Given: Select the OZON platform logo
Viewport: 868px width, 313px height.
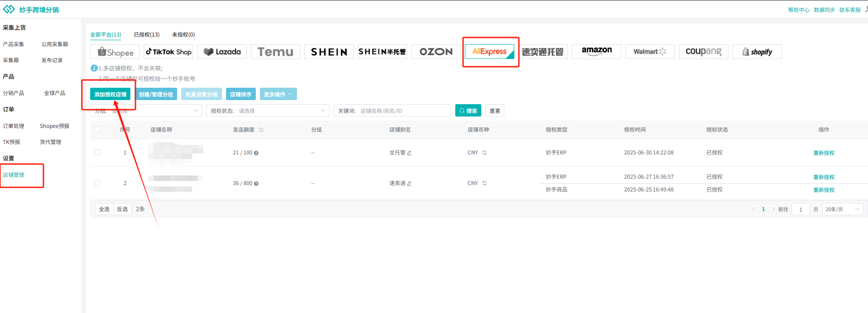Looking at the screenshot, I should 436,52.
